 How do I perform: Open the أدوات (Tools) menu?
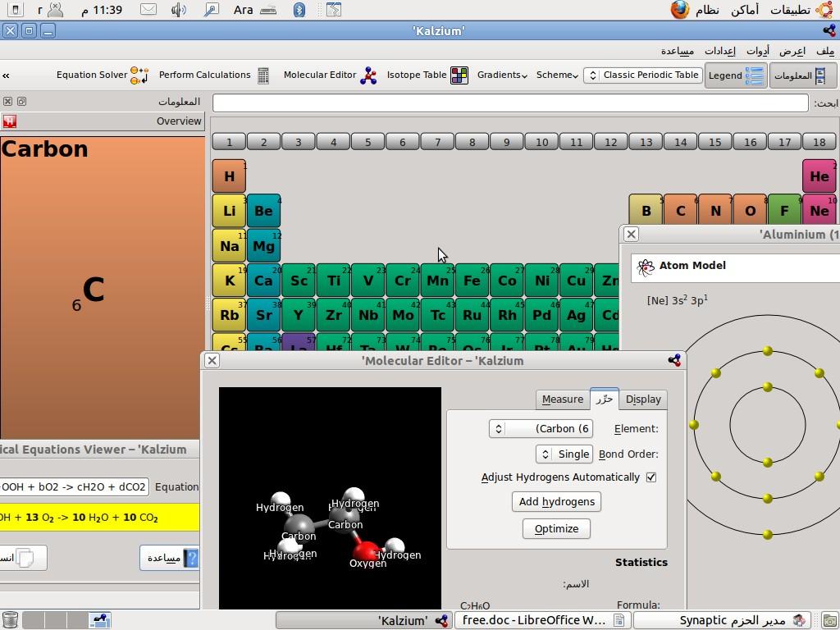pos(757,51)
